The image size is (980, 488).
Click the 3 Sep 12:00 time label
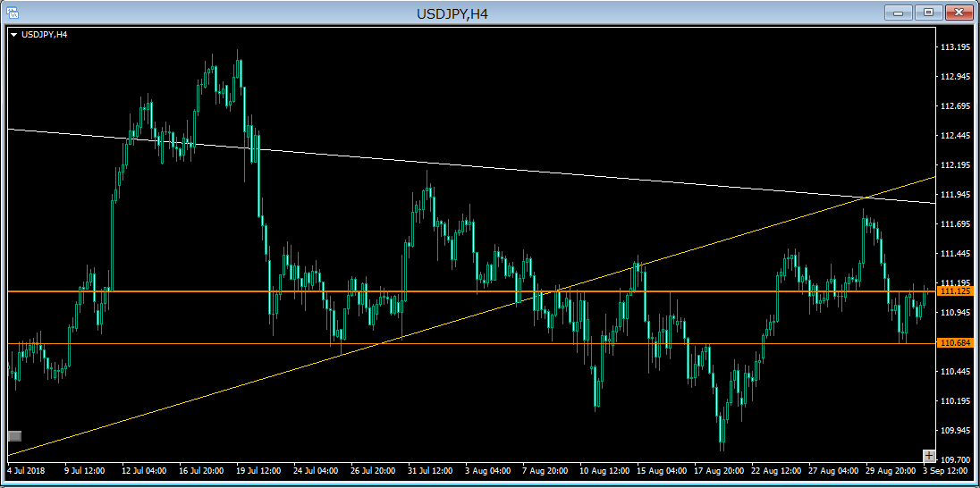click(x=945, y=470)
